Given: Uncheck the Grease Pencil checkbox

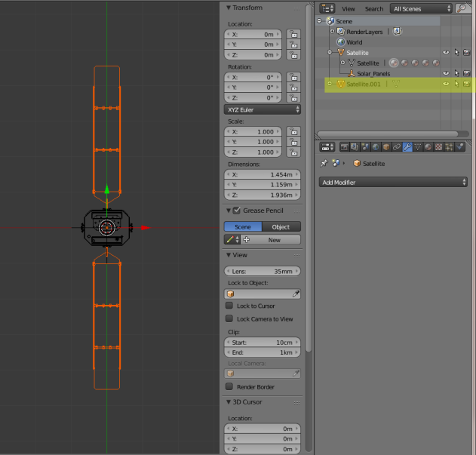Looking at the screenshot, I should click(x=237, y=210).
